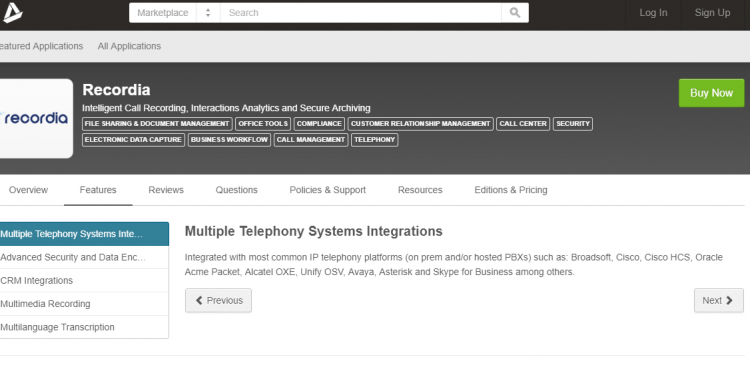750x365 pixels.
Task: Select the Business Workflow tag
Action: (x=229, y=140)
